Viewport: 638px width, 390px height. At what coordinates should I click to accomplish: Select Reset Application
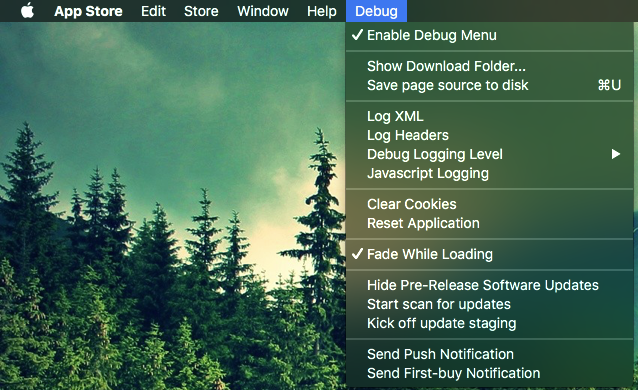pos(489,223)
